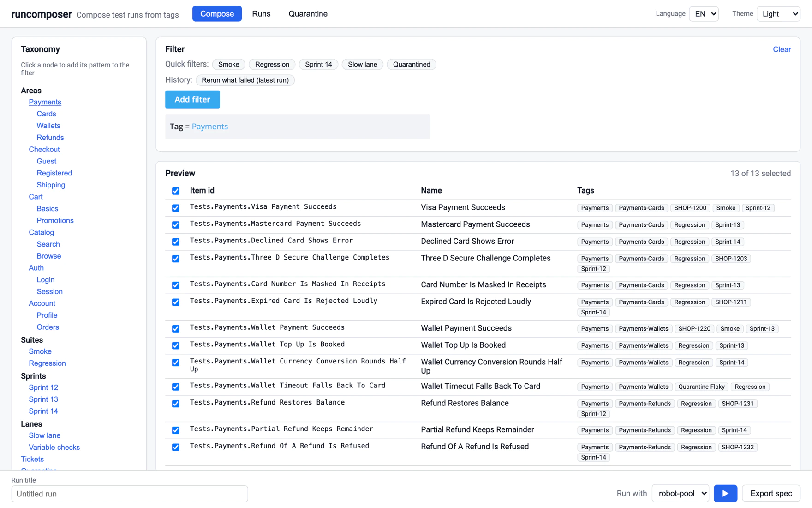Click the 13 of 13 selected counter

click(760, 174)
